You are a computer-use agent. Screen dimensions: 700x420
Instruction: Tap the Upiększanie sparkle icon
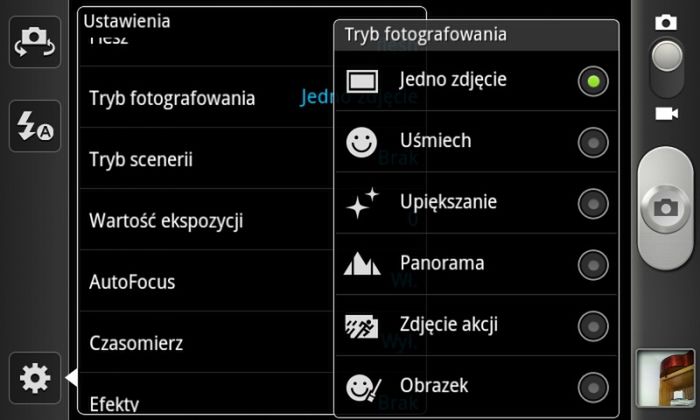[x=362, y=203]
